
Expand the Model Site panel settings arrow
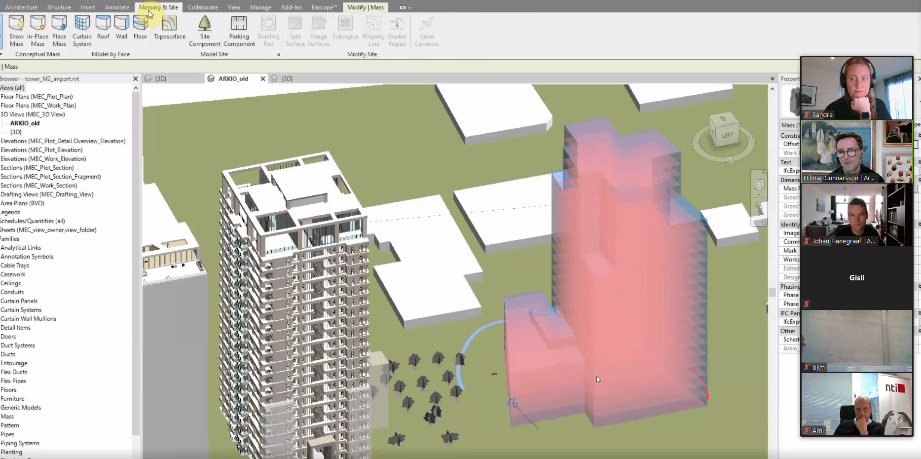[x=278, y=55]
